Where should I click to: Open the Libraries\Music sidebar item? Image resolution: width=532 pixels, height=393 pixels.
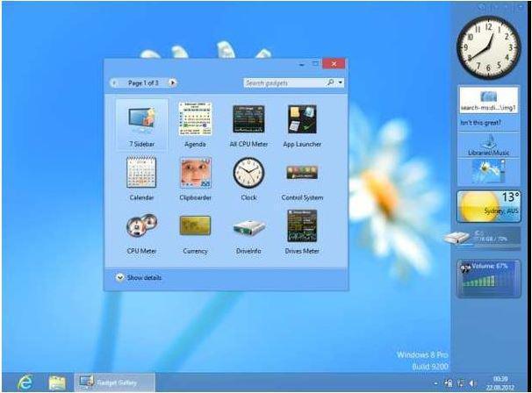[489, 145]
